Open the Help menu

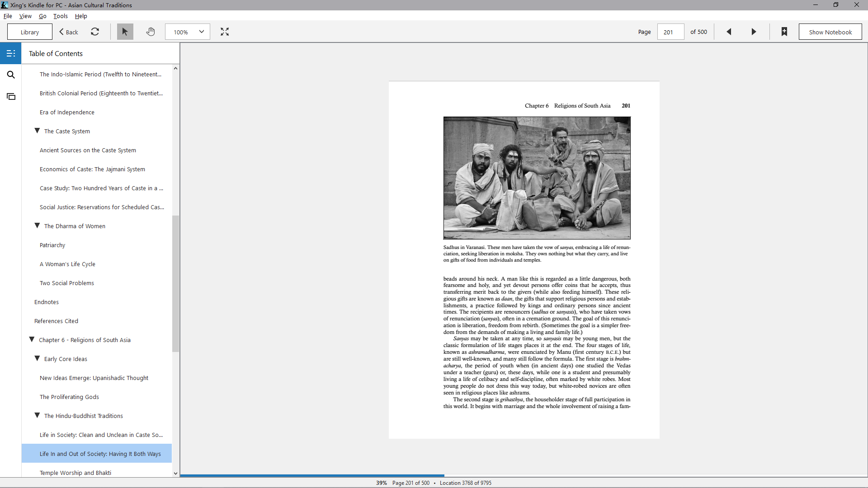(x=81, y=16)
